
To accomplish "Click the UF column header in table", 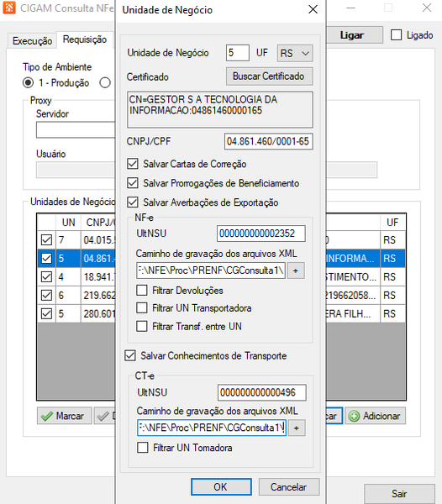I will [x=392, y=222].
